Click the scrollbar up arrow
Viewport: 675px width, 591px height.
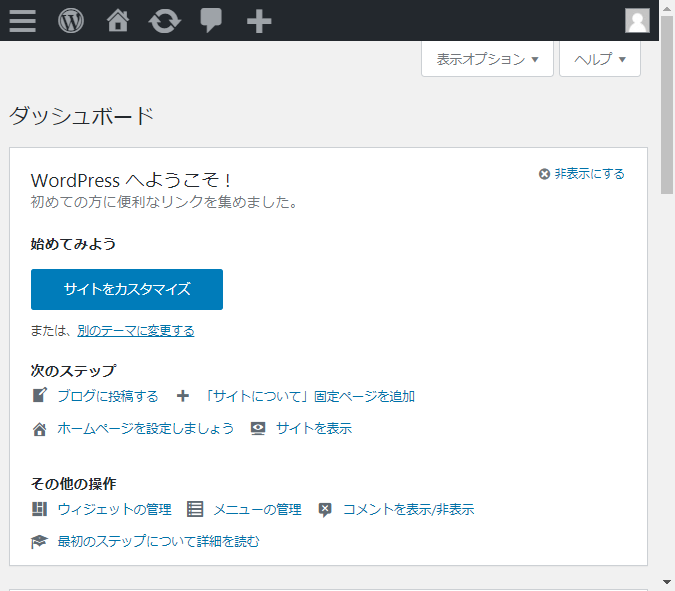(667, 8)
